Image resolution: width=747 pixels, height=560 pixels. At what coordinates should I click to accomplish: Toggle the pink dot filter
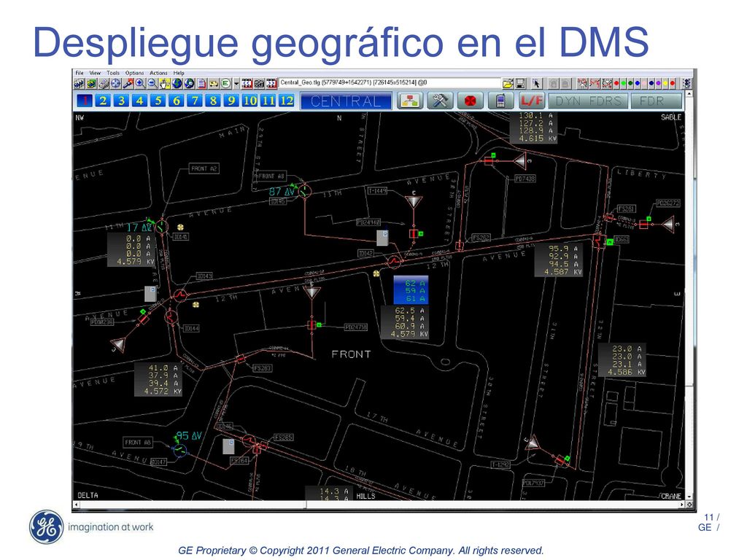644,83
